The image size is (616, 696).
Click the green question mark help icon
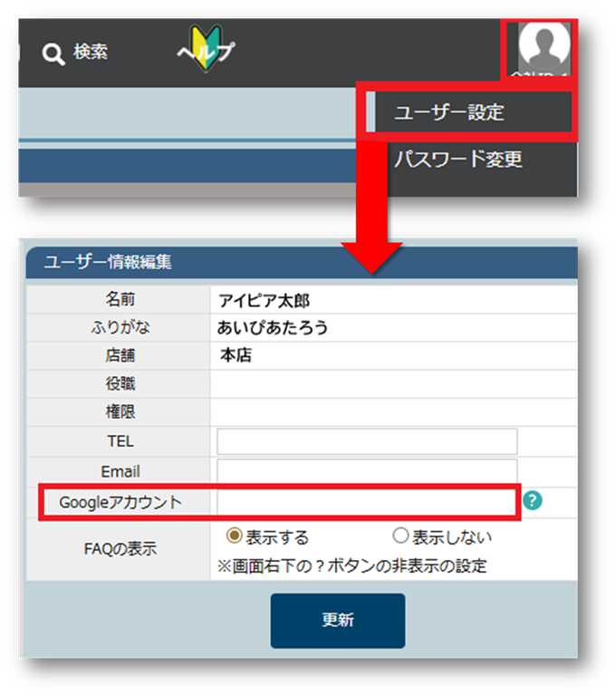[534, 500]
